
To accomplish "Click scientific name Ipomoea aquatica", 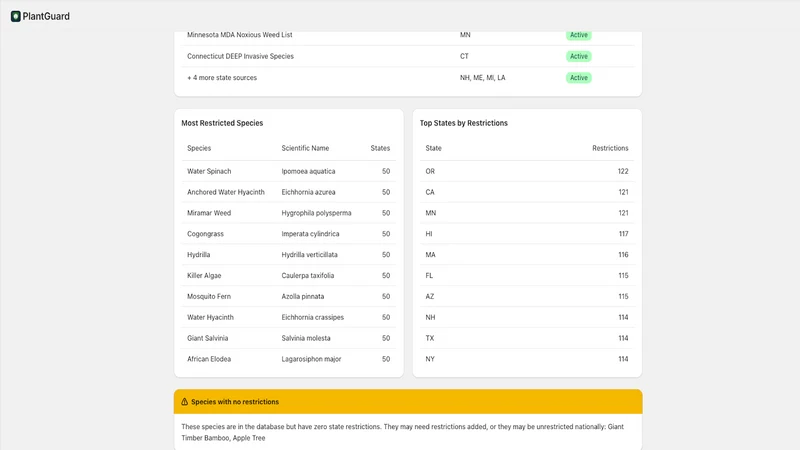I will pyautogui.click(x=308, y=171).
